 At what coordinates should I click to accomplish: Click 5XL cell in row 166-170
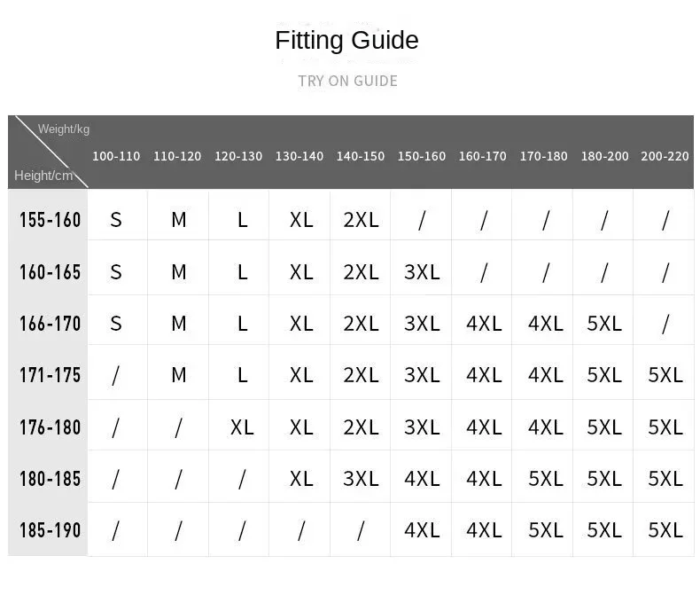coord(604,324)
